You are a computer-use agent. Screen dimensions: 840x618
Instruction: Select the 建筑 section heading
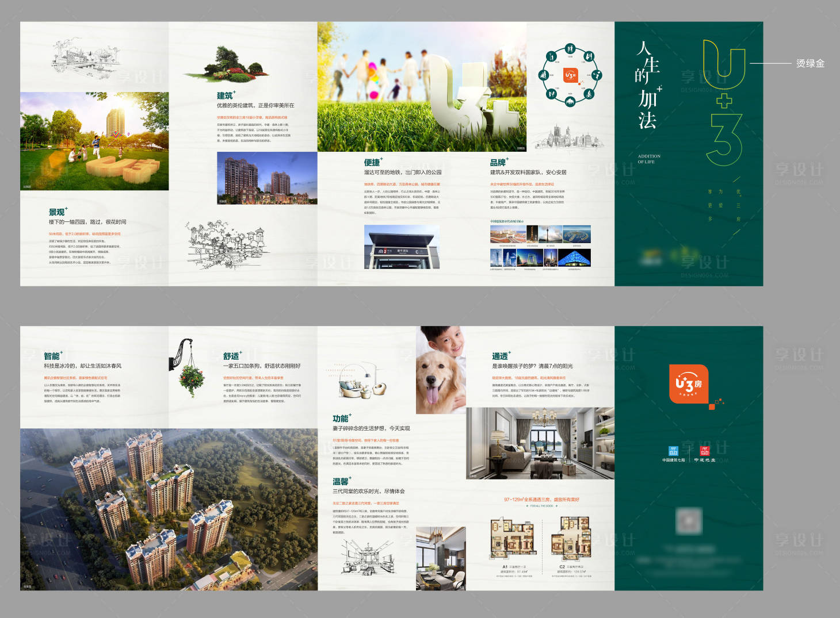tap(225, 95)
